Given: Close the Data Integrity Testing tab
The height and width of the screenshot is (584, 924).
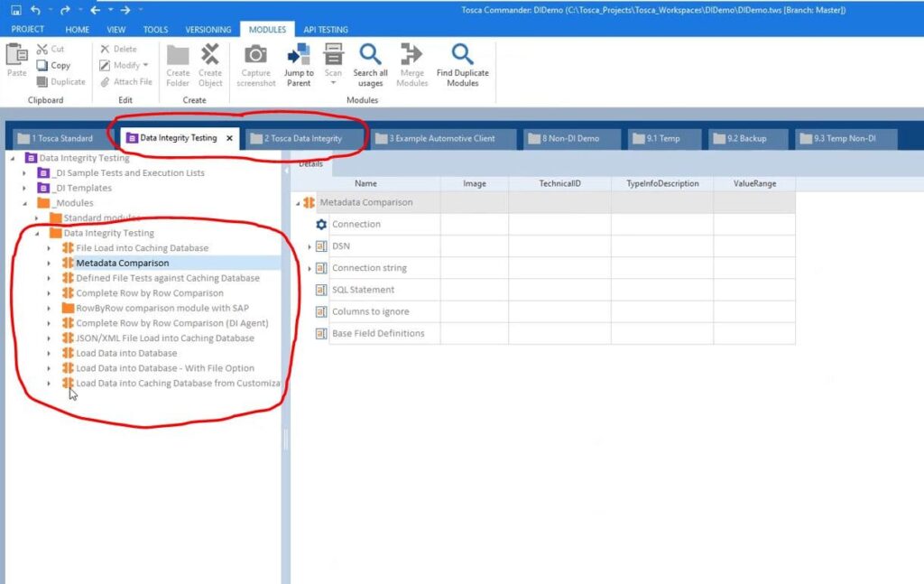Looking at the screenshot, I should click(x=229, y=138).
